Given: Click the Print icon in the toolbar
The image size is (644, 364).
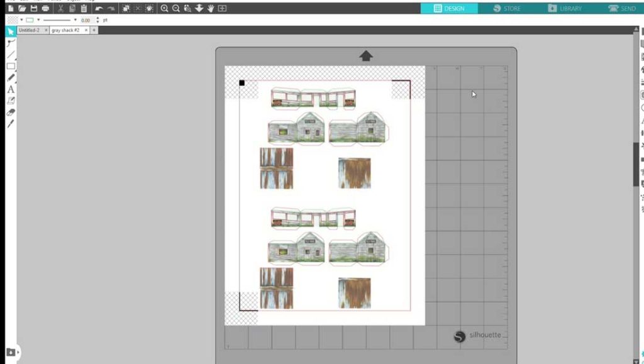Looking at the screenshot, I should 45,8.
